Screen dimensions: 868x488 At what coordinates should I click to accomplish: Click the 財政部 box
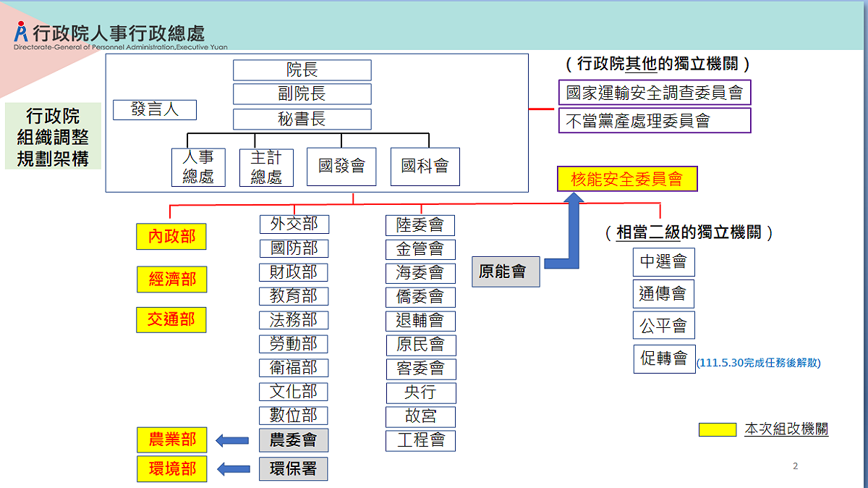294,272
